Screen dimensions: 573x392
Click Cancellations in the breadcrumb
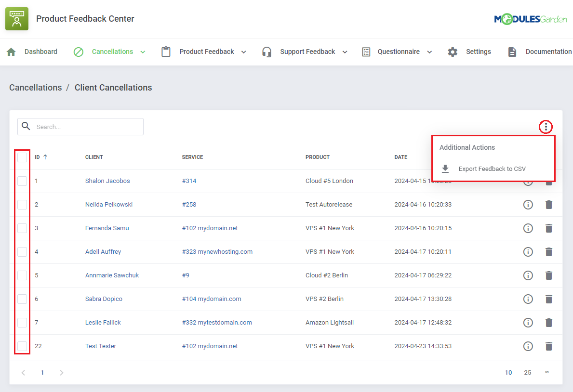point(36,88)
